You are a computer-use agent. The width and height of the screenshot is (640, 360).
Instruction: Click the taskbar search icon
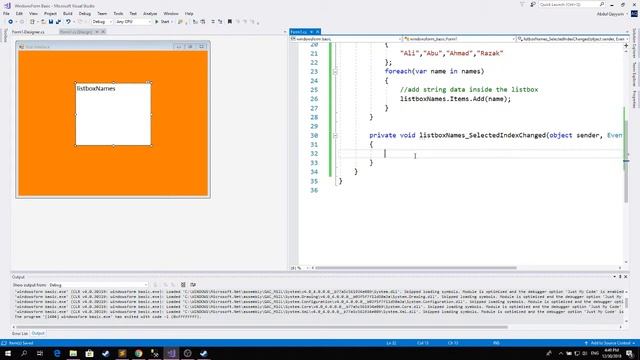24,353
